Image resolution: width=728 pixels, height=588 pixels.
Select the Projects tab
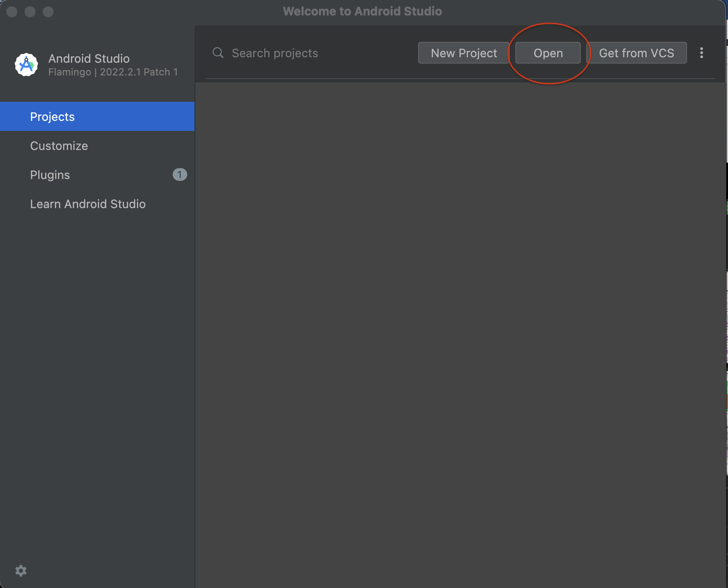[x=97, y=117]
